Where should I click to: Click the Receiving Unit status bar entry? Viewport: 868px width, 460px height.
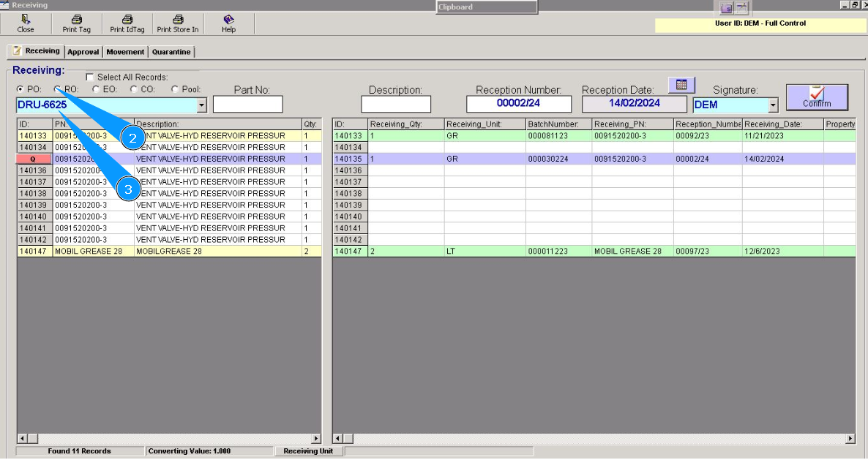point(308,452)
